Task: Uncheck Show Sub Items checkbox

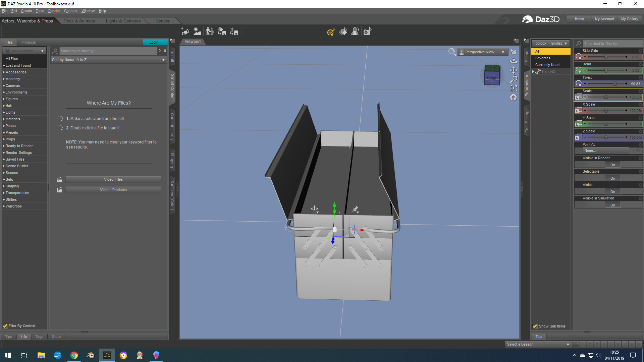Action: [x=535, y=326]
